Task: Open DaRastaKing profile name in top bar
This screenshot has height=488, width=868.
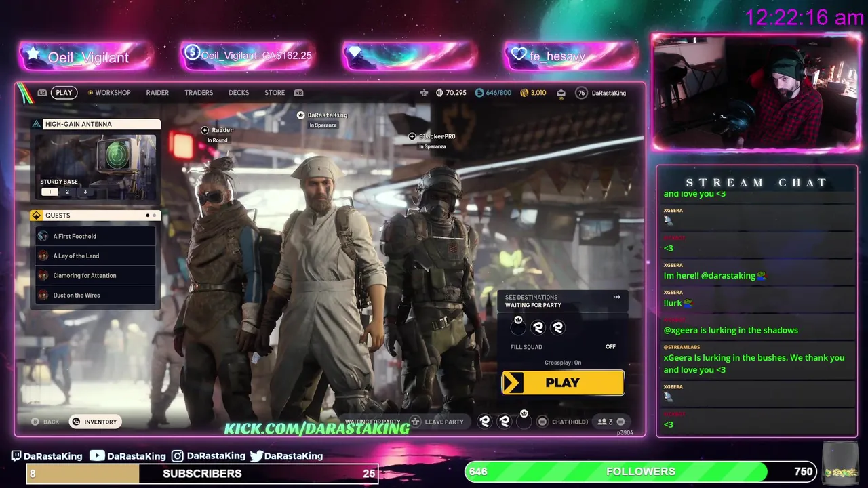Action: [609, 93]
